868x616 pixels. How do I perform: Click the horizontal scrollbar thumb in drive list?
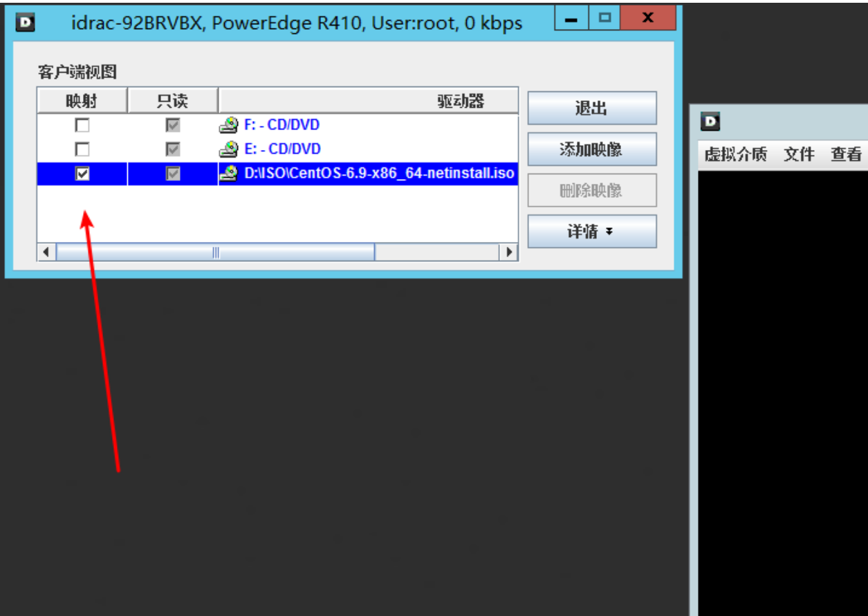(215, 252)
